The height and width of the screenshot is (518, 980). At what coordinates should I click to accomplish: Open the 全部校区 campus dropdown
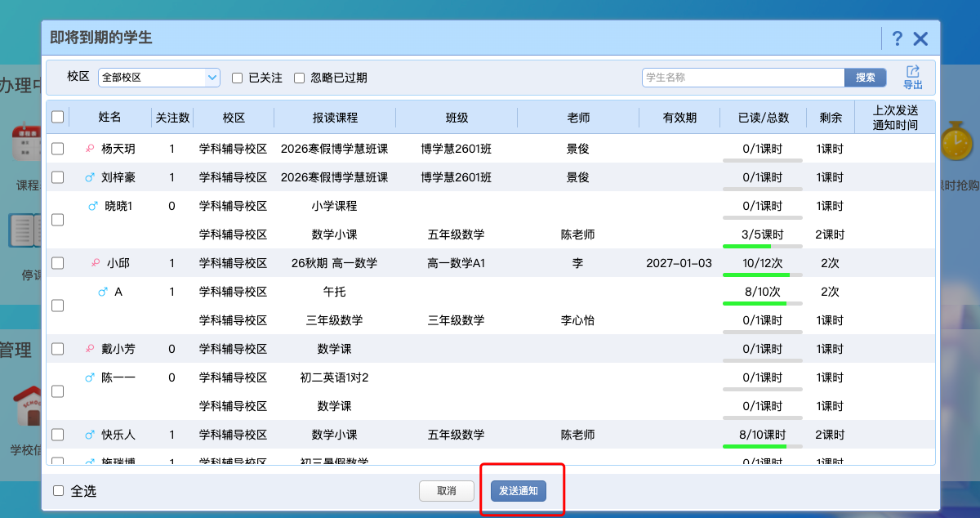point(159,78)
